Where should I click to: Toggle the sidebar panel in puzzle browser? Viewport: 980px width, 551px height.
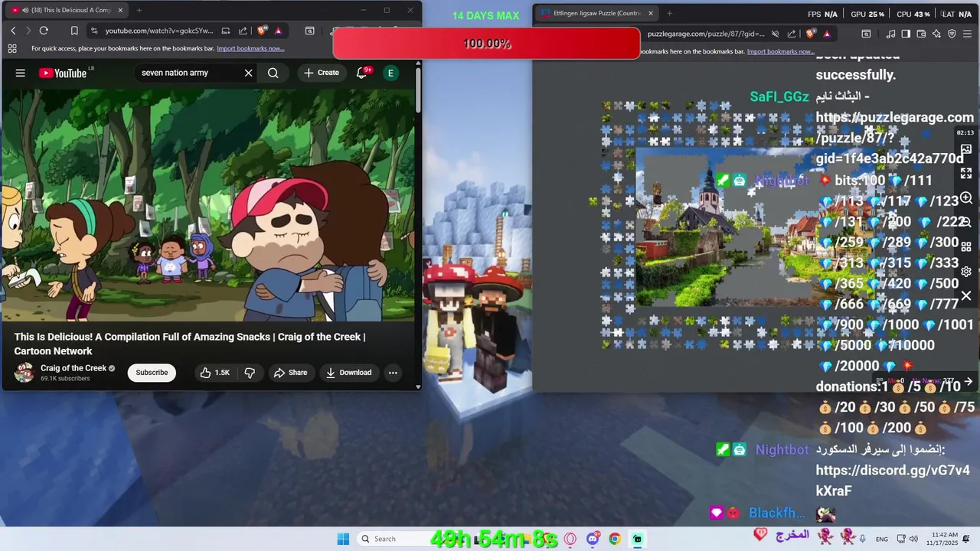(x=906, y=34)
